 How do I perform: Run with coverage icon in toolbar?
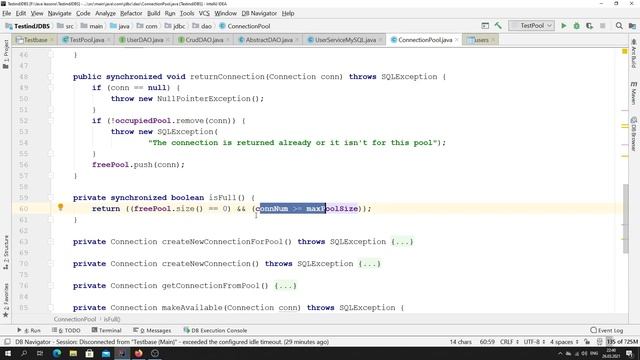click(589, 26)
